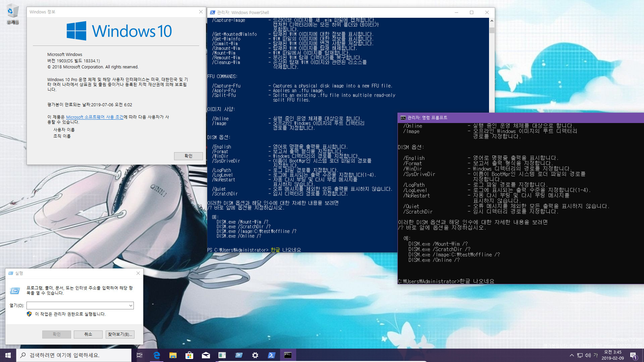644x362 pixels.
Task: Open the Action Center notification icon
Action: (x=634, y=355)
